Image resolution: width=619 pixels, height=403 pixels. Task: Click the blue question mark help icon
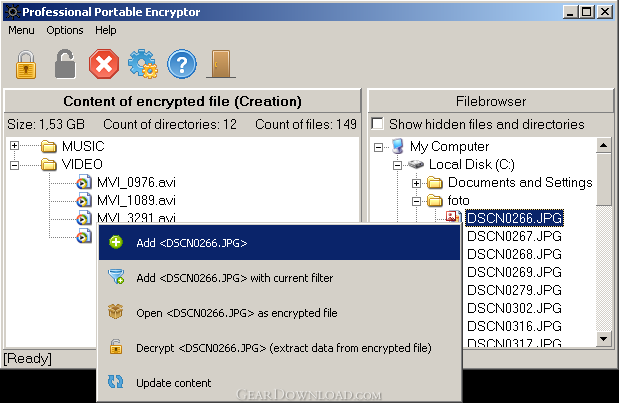[x=182, y=64]
